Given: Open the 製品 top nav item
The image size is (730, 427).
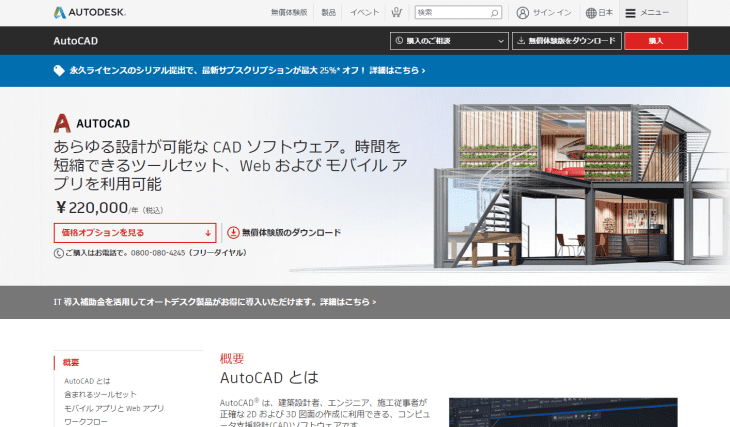Looking at the screenshot, I should coord(328,13).
